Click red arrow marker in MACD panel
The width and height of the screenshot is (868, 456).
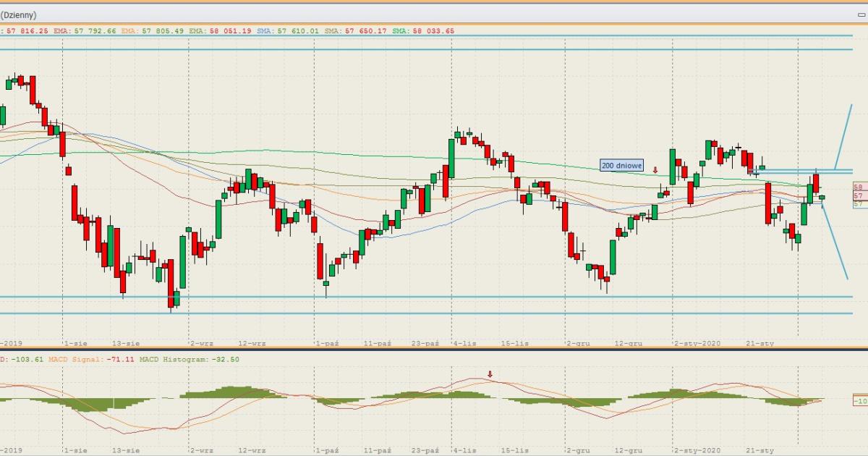(490, 374)
